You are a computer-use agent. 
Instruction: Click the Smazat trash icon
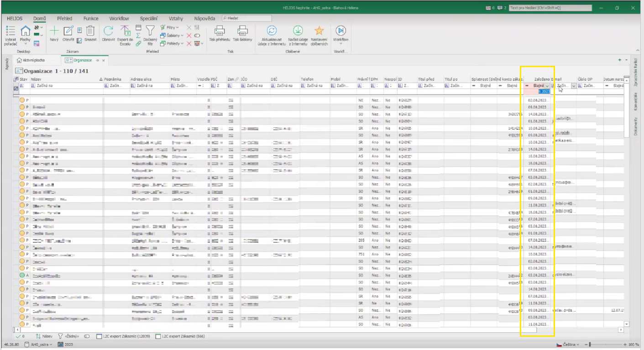90,31
